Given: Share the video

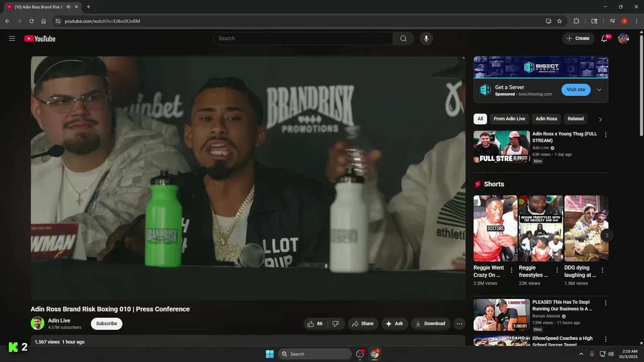Looking at the screenshot, I should (x=363, y=324).
